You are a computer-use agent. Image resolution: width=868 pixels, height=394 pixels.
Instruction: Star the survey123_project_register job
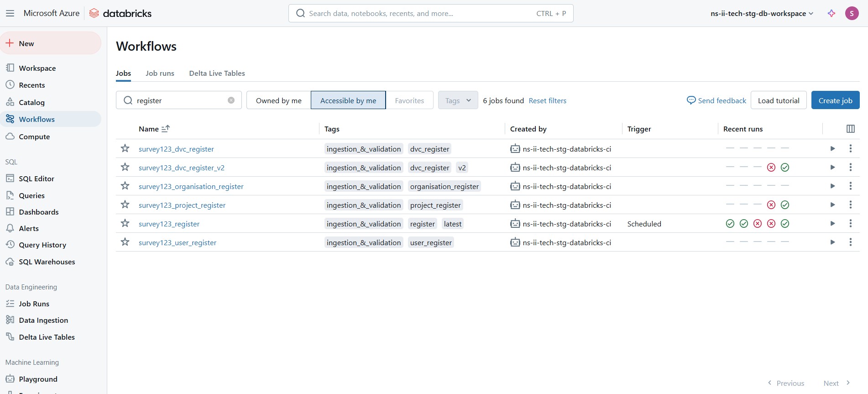(x=125, y=205)
